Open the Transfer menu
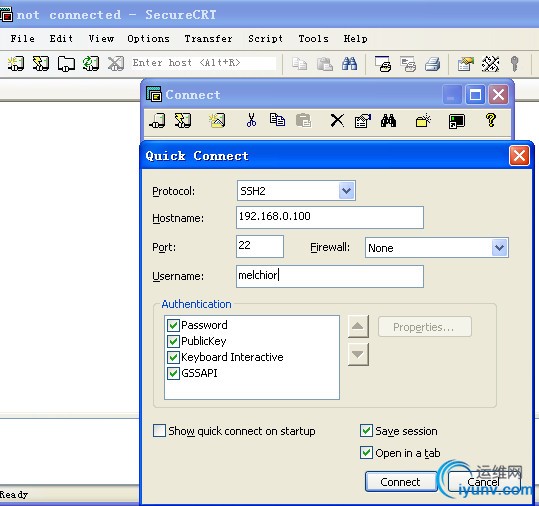This screenshot has height=506, width=539. click(208, 38)
